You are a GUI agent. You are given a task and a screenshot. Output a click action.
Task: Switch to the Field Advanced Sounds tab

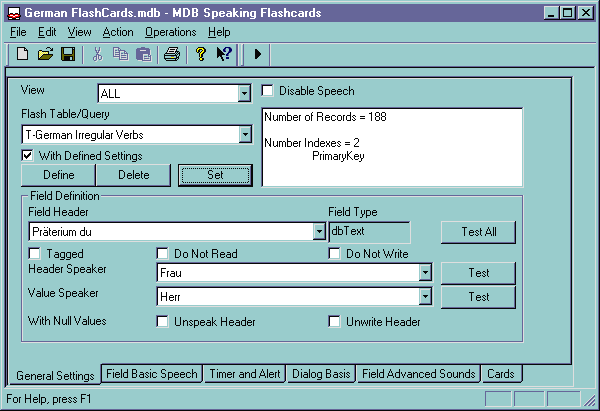pos(418,374)
